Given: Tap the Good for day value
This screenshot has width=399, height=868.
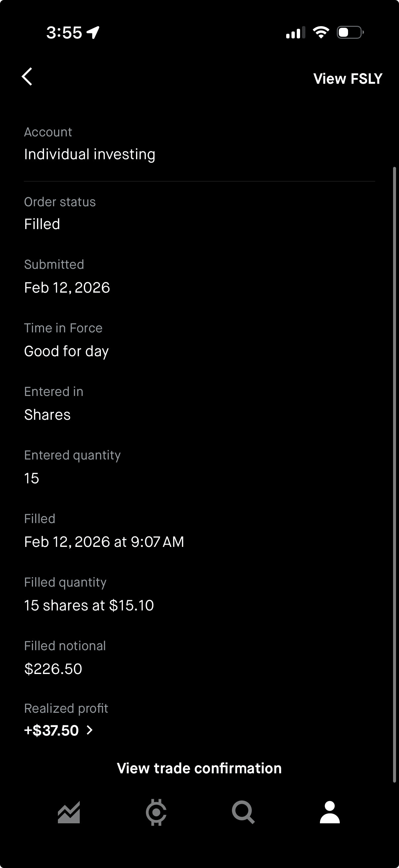Looking at the screenshot, I should 66,351.
